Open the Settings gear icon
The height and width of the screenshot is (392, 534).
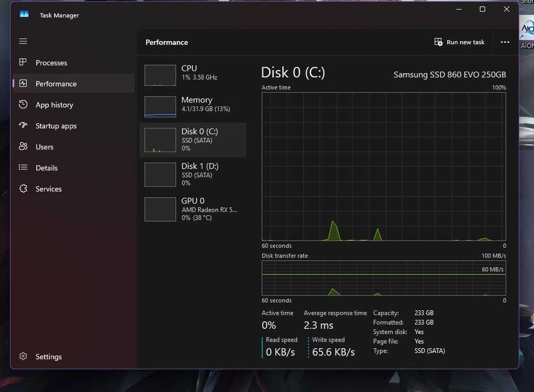coord(23,356)
